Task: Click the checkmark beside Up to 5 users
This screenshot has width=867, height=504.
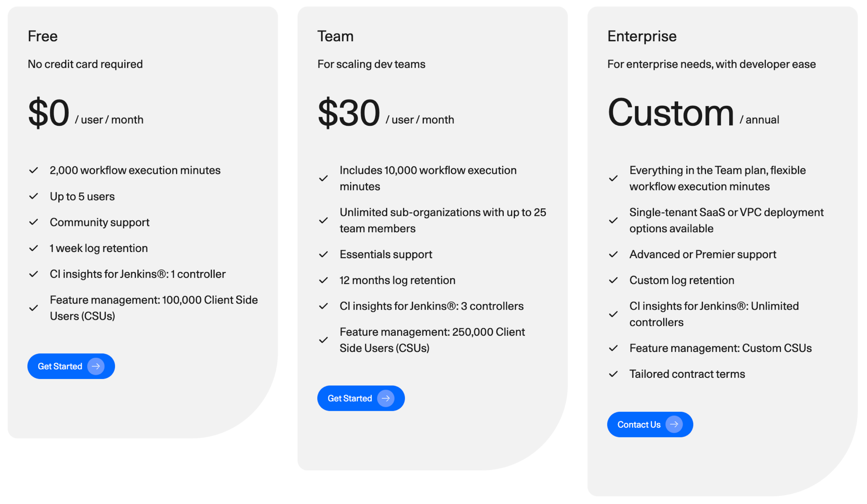Action: [34, 196]
